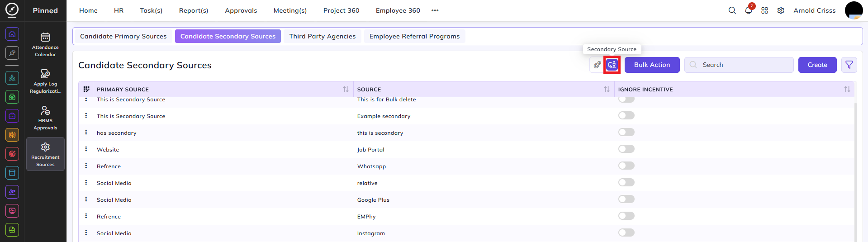The height and width of the screenshot is (242, 868).
Task: Open settings gear in top bar
Action: [x=781, y=10]
